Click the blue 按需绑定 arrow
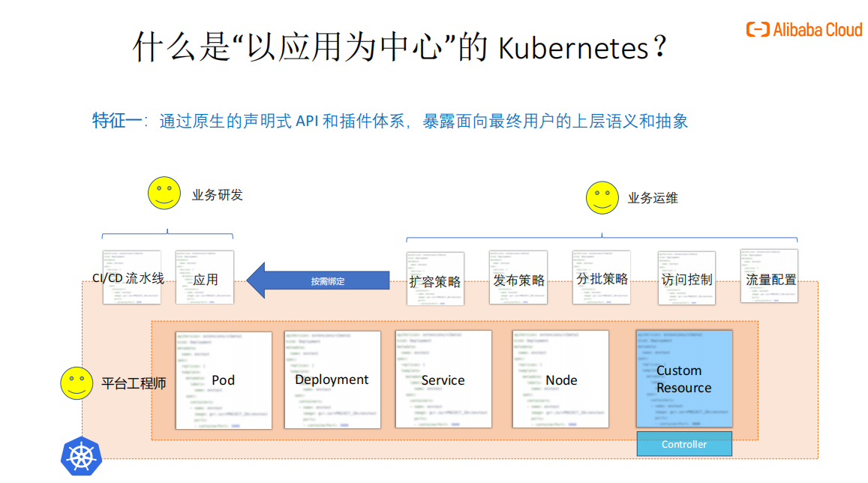Image resolution: width=868 pixels, height=483 pixels. pos(318,280)
